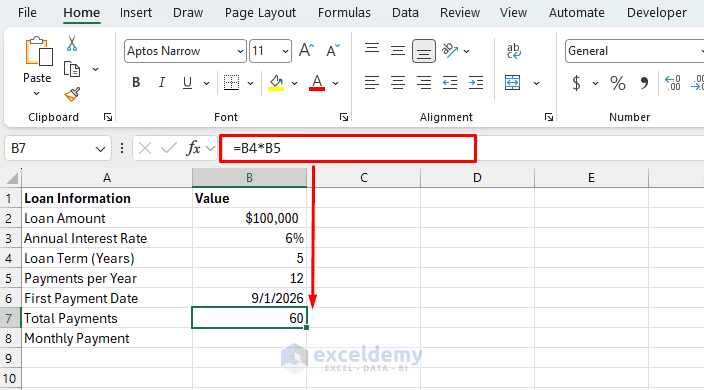Click the text Orientation icon
The image size is (704, 390).
tap(449, 50)
